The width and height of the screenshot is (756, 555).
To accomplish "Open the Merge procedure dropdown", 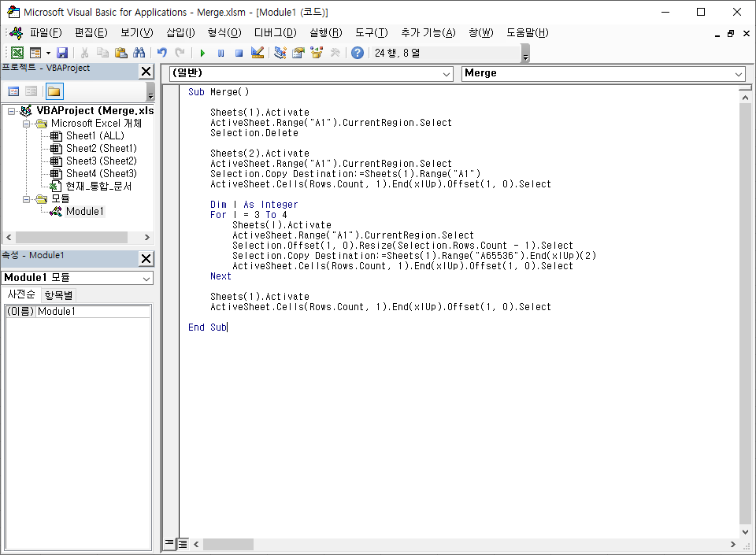I will click(x=738, y=74).
